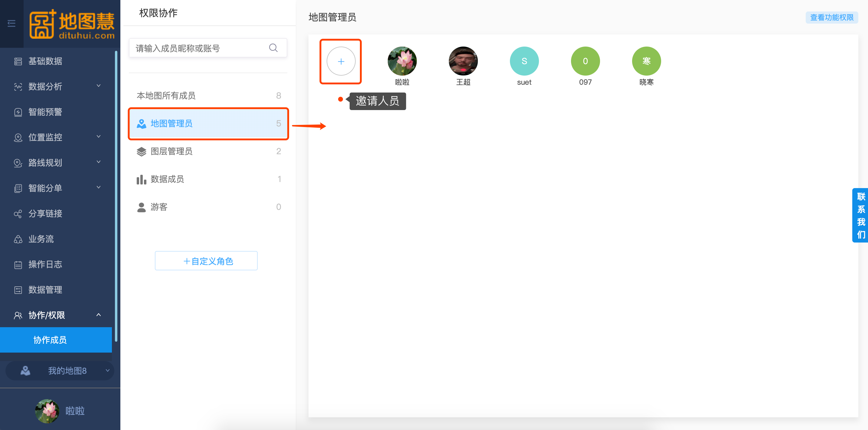Open the 数据管理 menu item
Viewport: 868px width, 430px height.
(x=56, y=290)
